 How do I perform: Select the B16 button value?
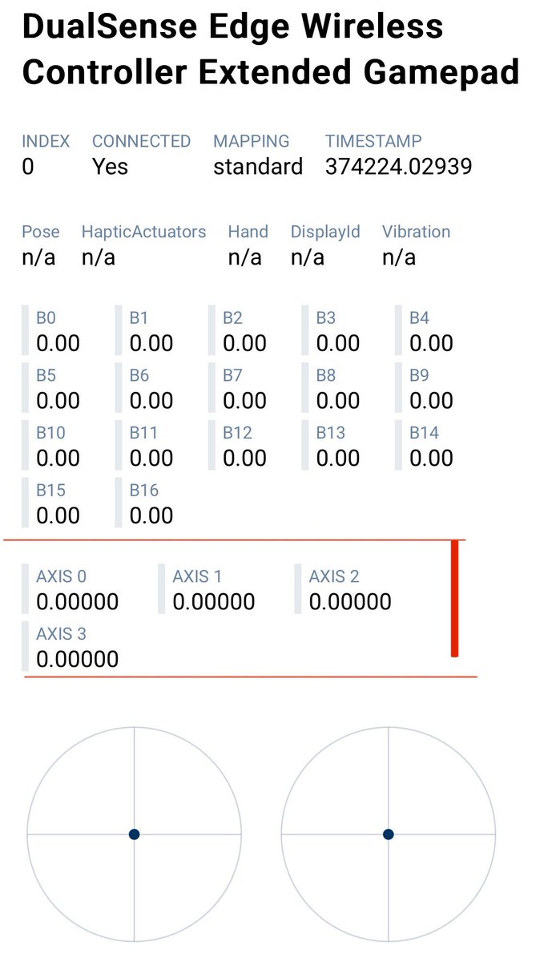(x=151, y=516)
